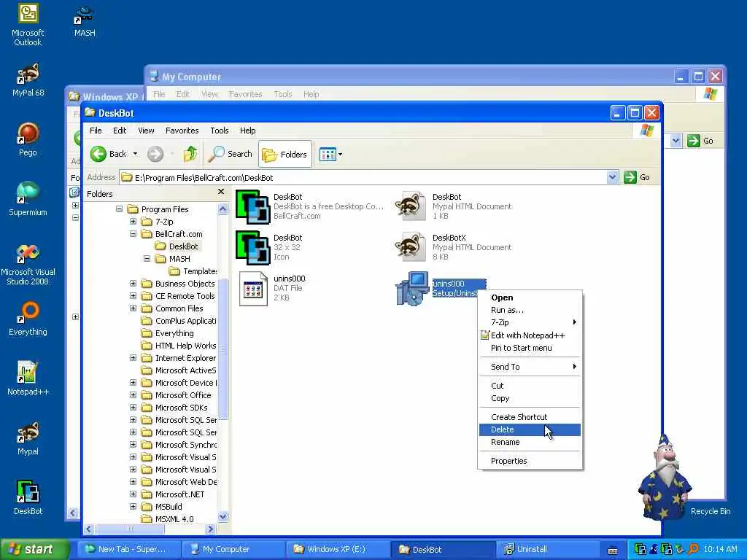Expand 7-Zip context submenu

[x=530, y=322]
